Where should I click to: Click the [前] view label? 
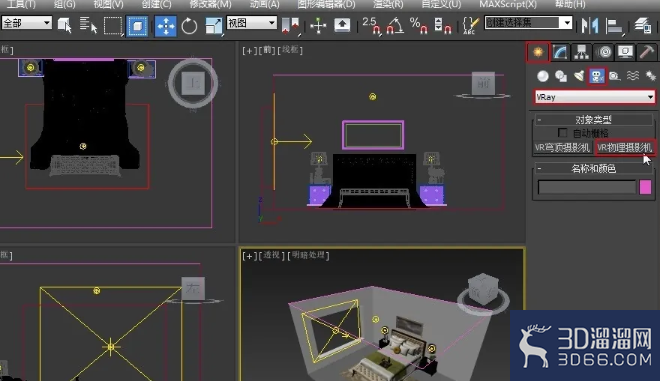266,51
